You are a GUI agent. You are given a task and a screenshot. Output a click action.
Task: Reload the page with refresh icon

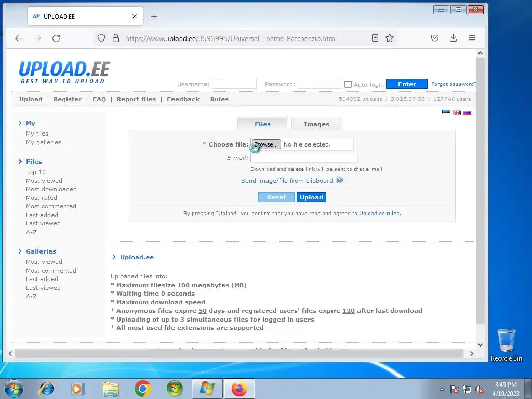click(56, 38)
